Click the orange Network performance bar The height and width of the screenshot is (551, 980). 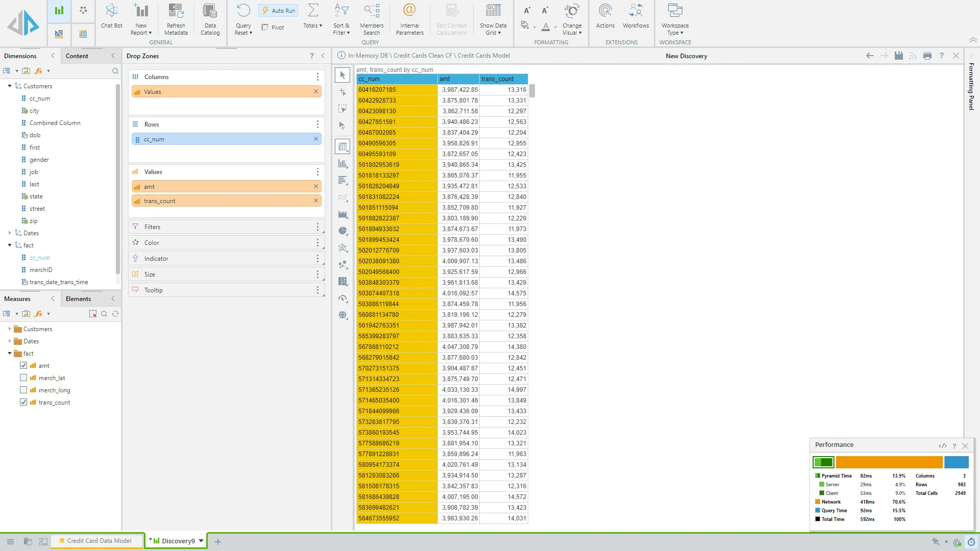click(889, 462)
